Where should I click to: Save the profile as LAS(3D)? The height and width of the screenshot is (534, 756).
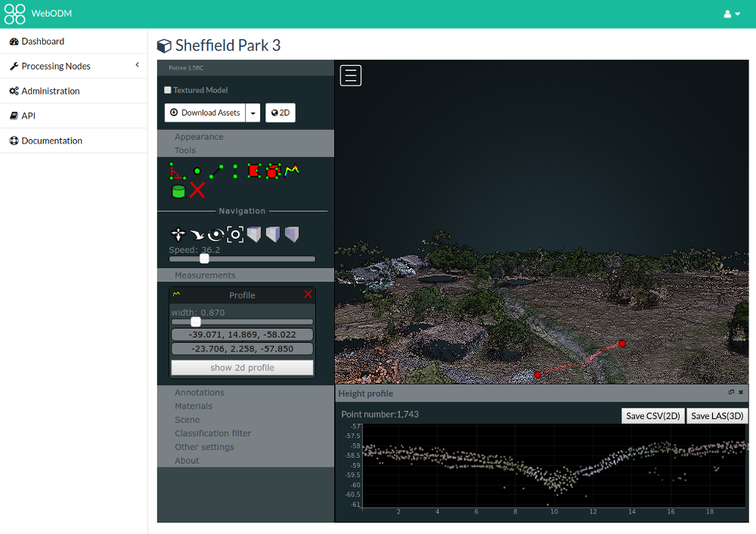click(717, 415)
